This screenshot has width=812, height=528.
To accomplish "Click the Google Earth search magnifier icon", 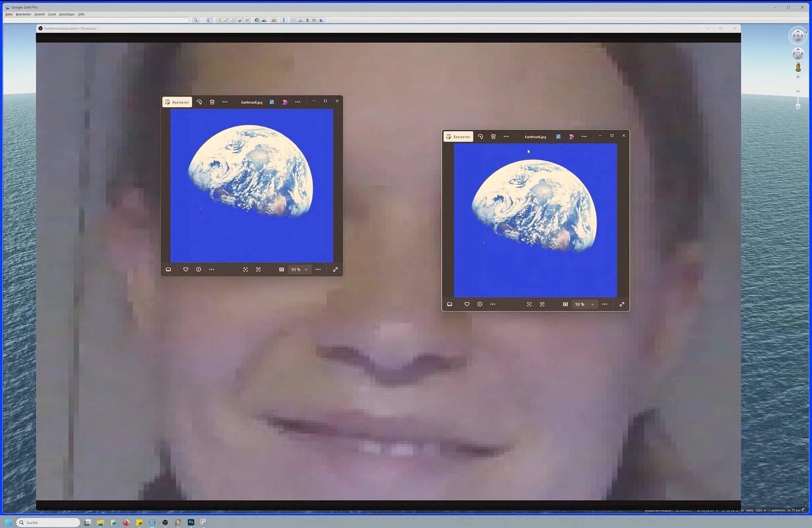I will [195, 20].
